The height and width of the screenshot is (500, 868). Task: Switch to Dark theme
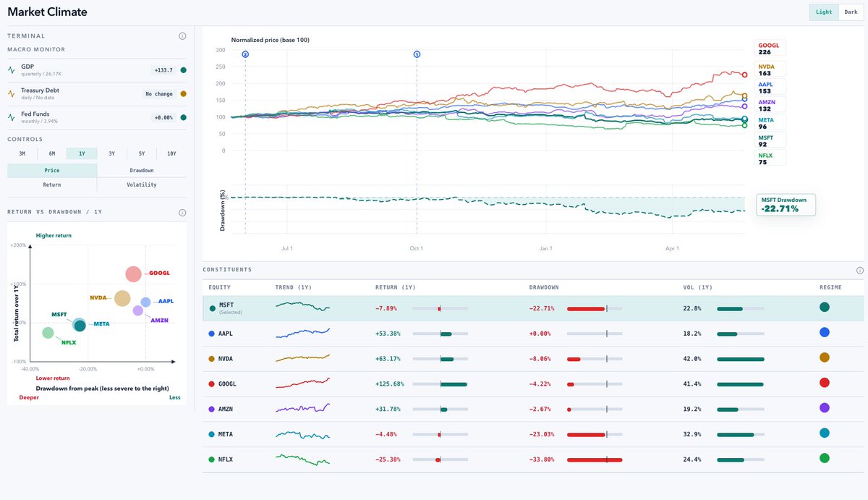851,12
